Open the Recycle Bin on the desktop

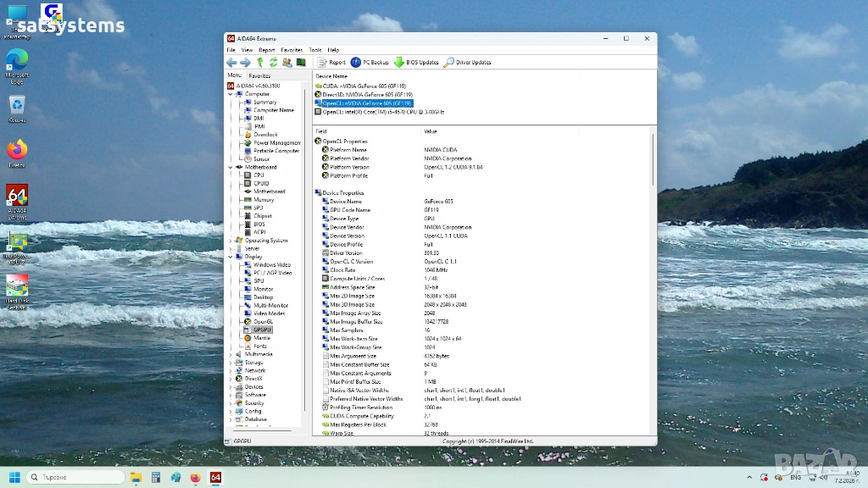pyautogui.click(x=17, y=106)
